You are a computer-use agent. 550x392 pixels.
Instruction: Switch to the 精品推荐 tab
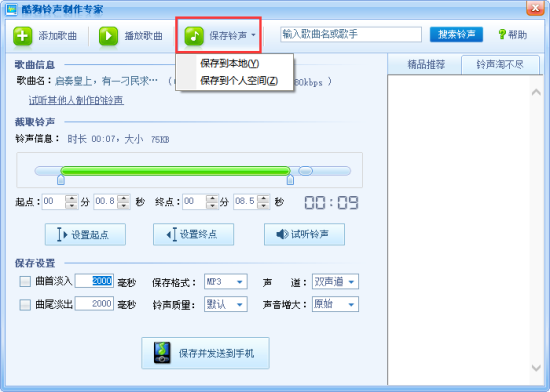[x=426, y=65]
